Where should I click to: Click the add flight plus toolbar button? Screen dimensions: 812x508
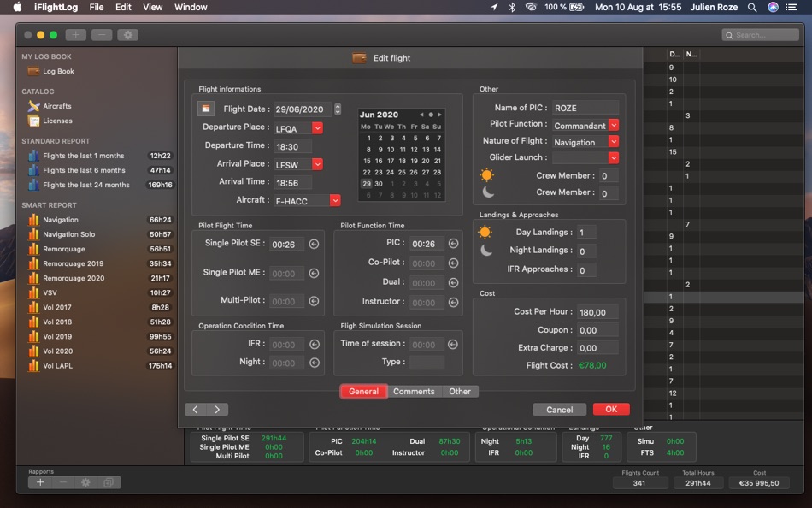tap(75, 35)
